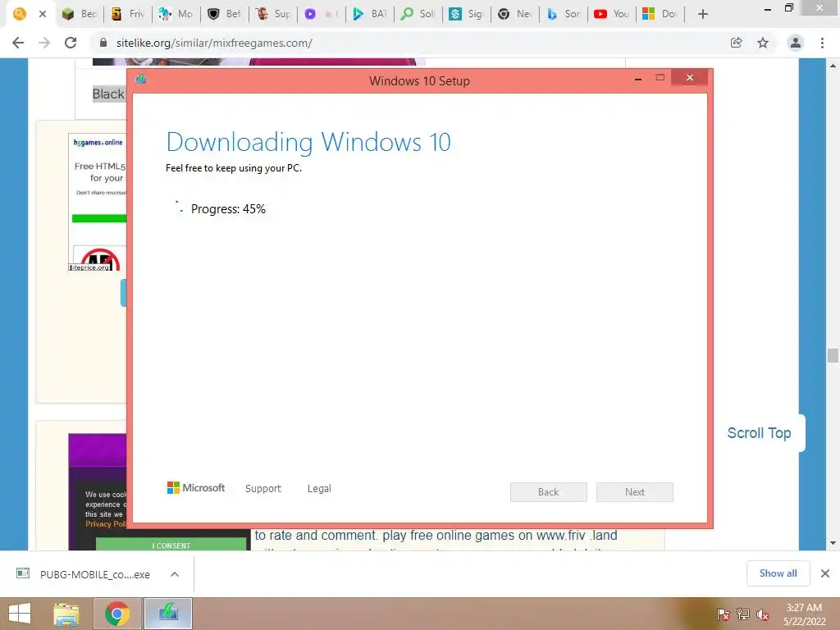Click the 'Black' highlighted text
The height and width of the screenshot is (630, 840).
pos(108,94)
